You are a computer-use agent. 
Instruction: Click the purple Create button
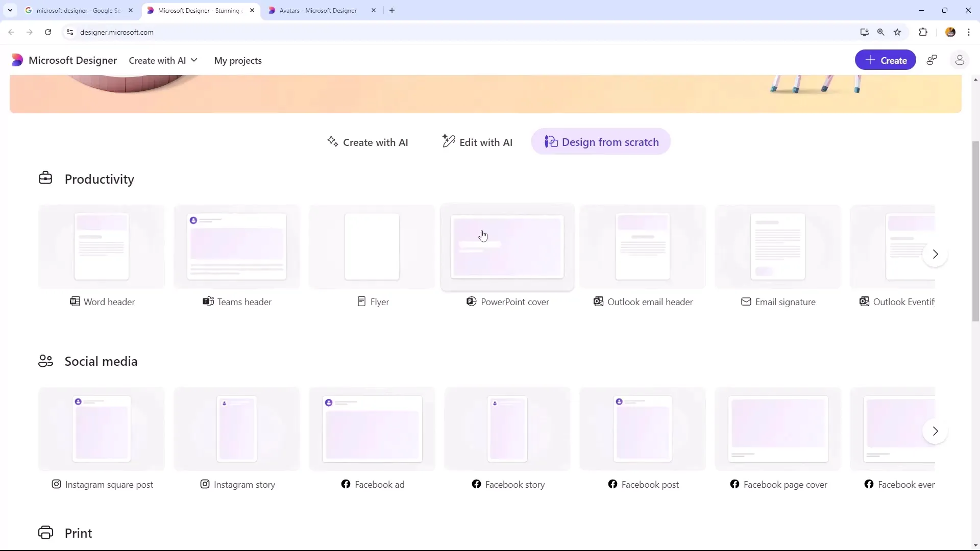pos(885,60)
